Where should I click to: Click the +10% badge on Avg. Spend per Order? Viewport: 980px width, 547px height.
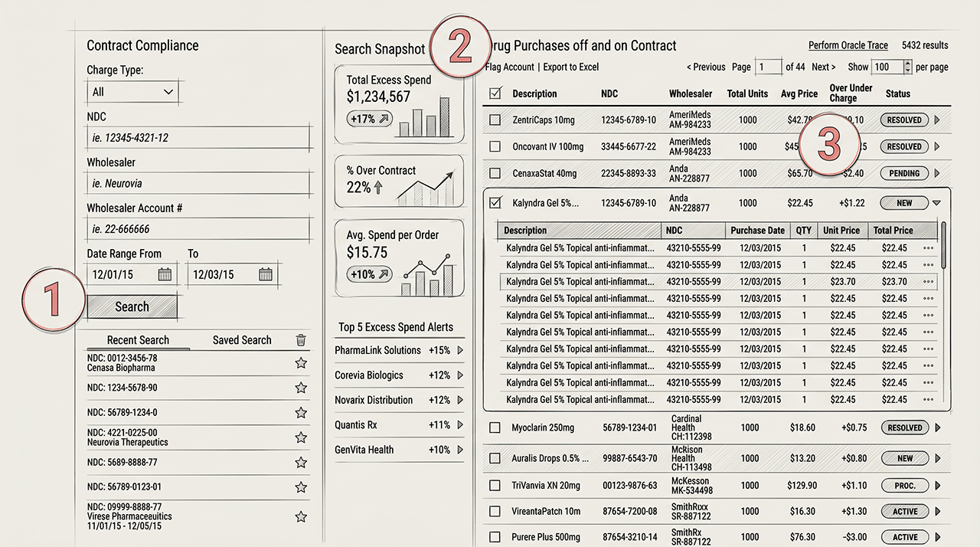pos(370,274)
